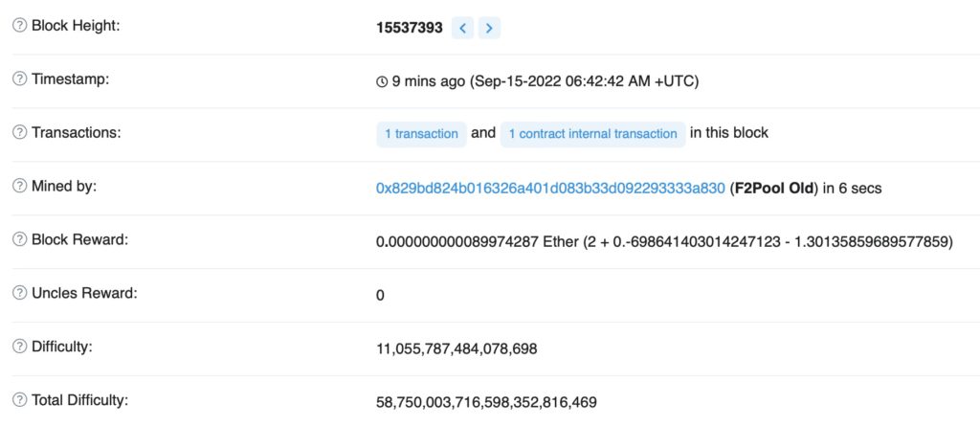Click help icon beside Block Height
The image size is (980, 426).
pos(20,26)
